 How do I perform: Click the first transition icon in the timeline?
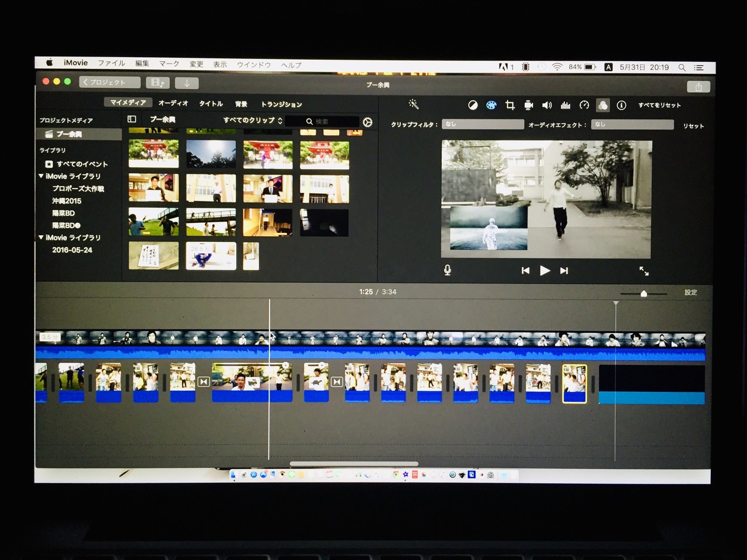pyautogui.click(x=204, y=381)
